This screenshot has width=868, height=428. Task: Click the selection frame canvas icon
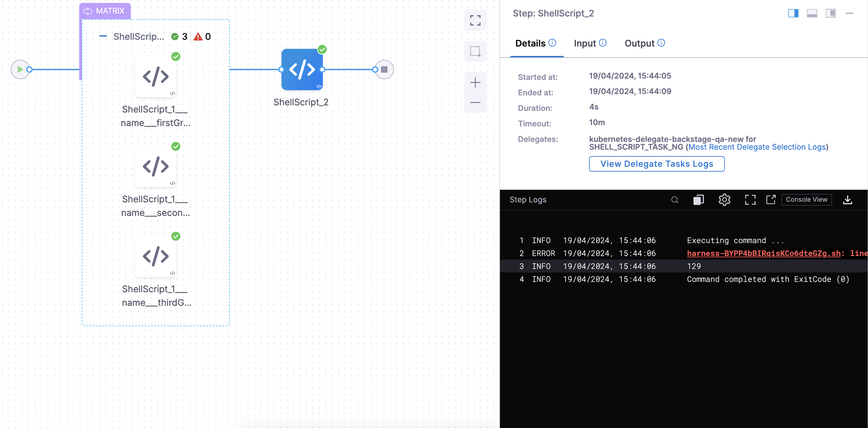[475, 51]
